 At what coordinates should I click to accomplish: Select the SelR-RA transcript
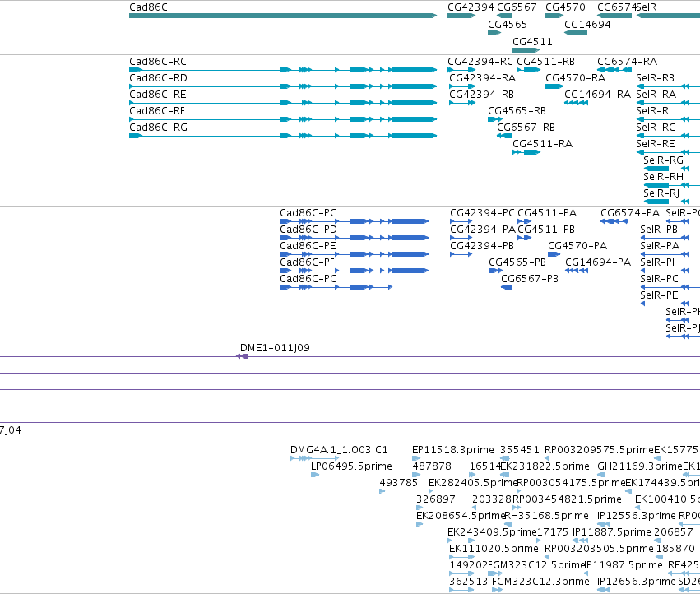click(668, 103)
